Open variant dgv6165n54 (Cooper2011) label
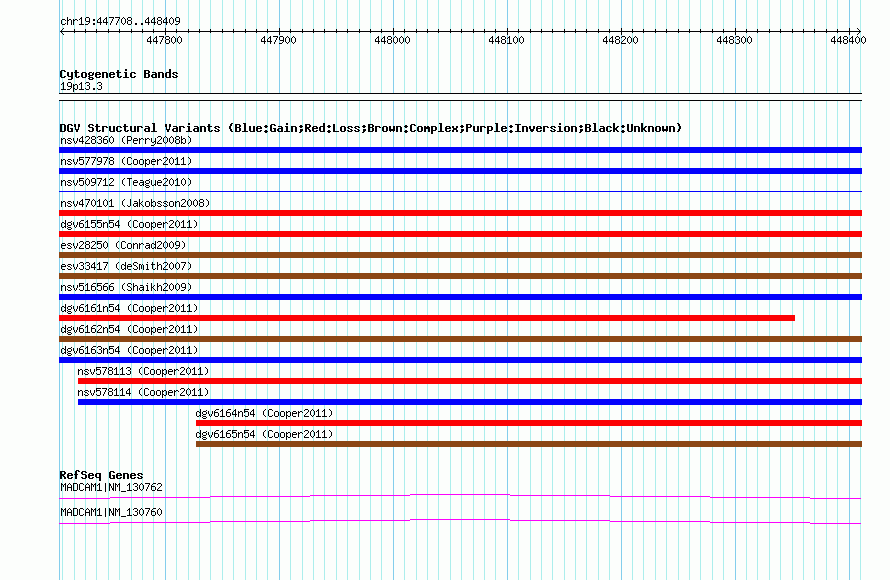This screenshot has height=580, width=890. pos(265,434)
